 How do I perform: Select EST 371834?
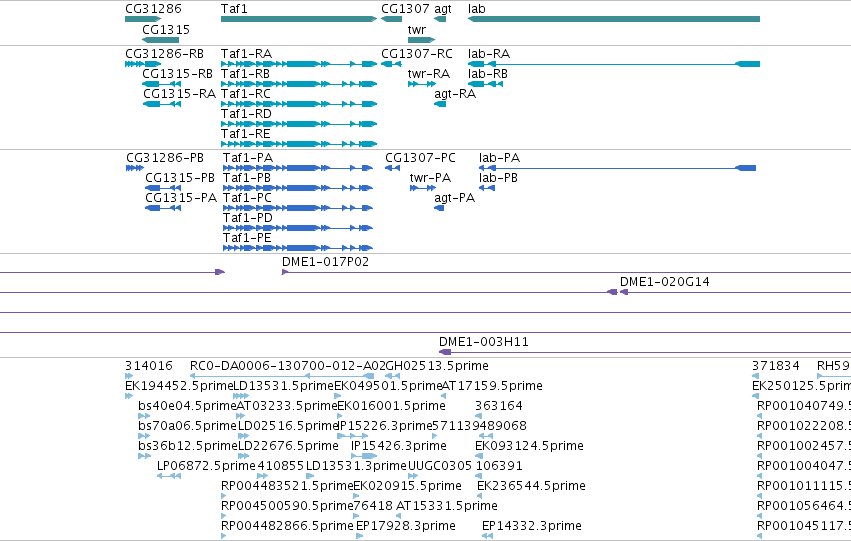776,366
